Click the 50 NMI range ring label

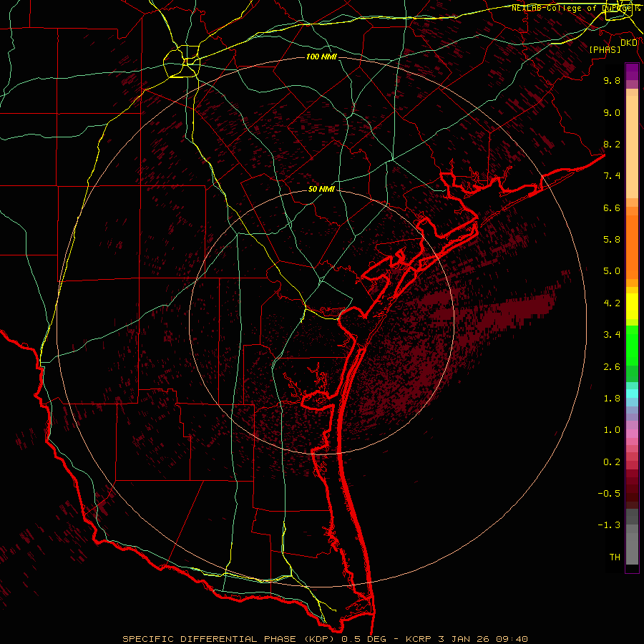point(321,189)
